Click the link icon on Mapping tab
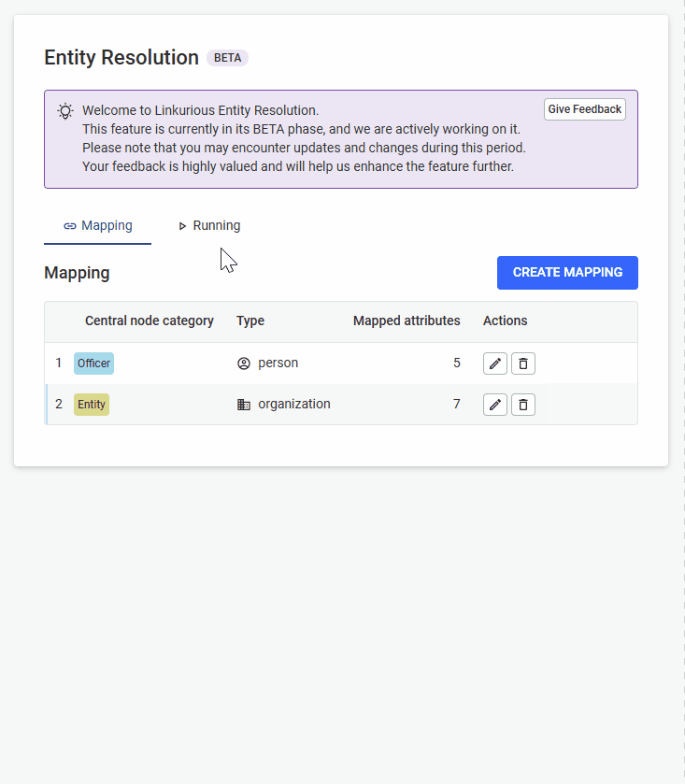The image size is (685, 784). pos(70,226)
